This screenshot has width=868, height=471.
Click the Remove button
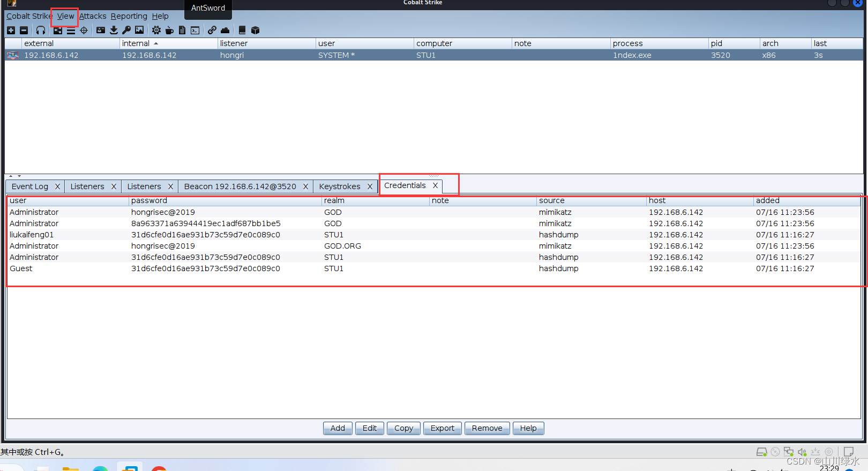[487, 428]
